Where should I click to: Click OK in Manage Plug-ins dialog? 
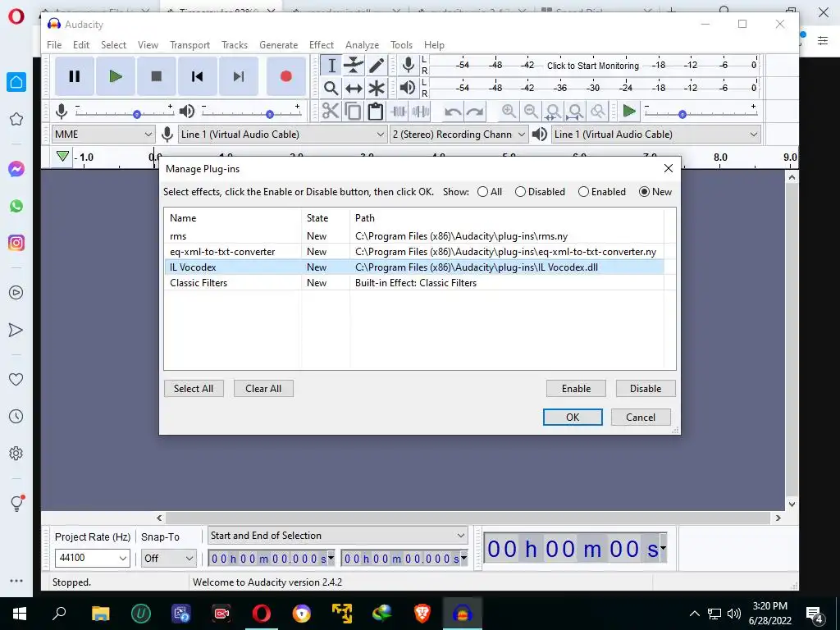coord(573,418)
